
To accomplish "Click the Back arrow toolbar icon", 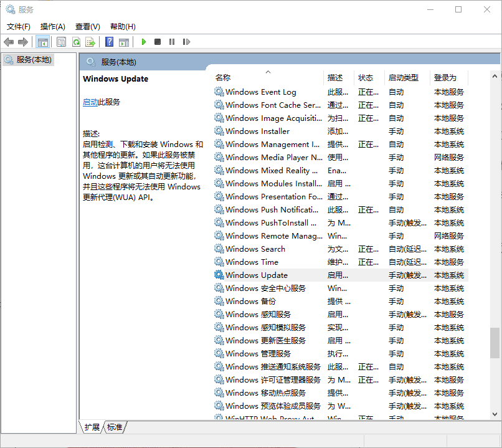I will pyautogui.click(x=9, y=42).
